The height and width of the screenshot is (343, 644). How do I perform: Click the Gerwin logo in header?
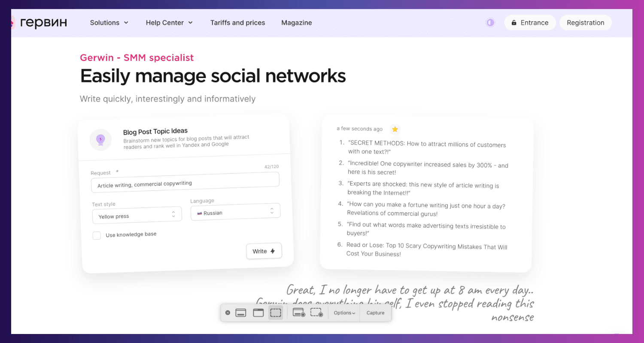point(41,23)
